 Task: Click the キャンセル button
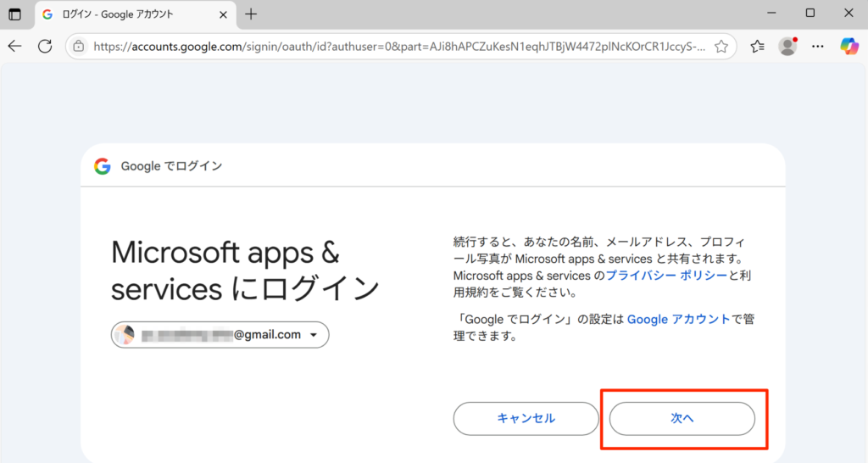point(526,418)
